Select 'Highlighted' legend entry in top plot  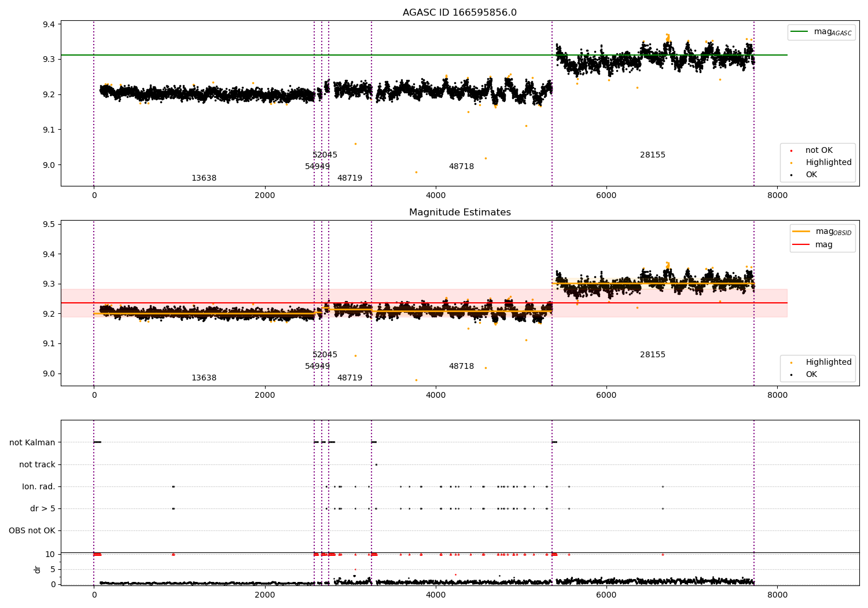pos(829,163)
